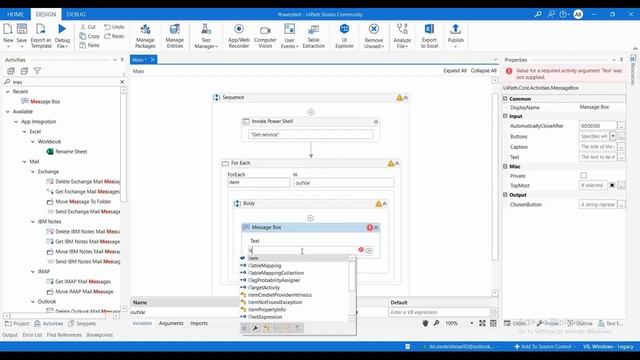640x360 pixels.
Task: Copy the selected activity
Action: [89, 36]
